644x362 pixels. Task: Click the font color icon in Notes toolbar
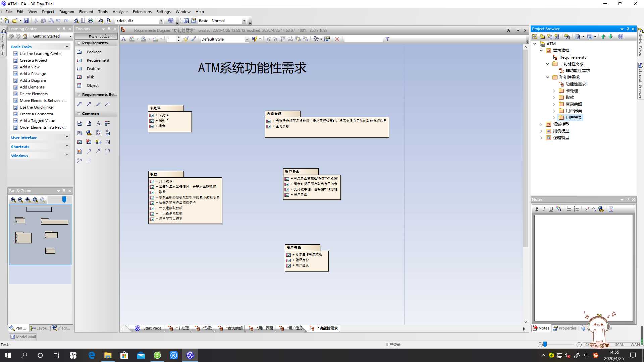[559, 209]
